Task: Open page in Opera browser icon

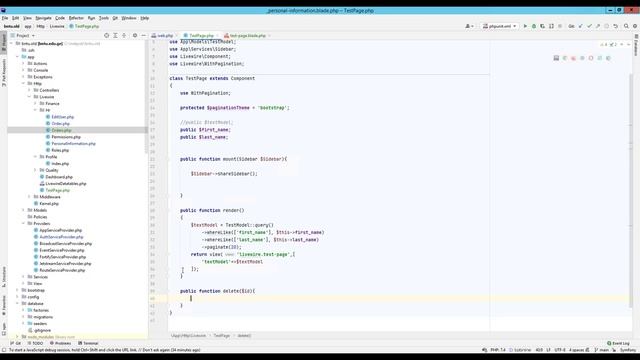Action: [591, 58]
